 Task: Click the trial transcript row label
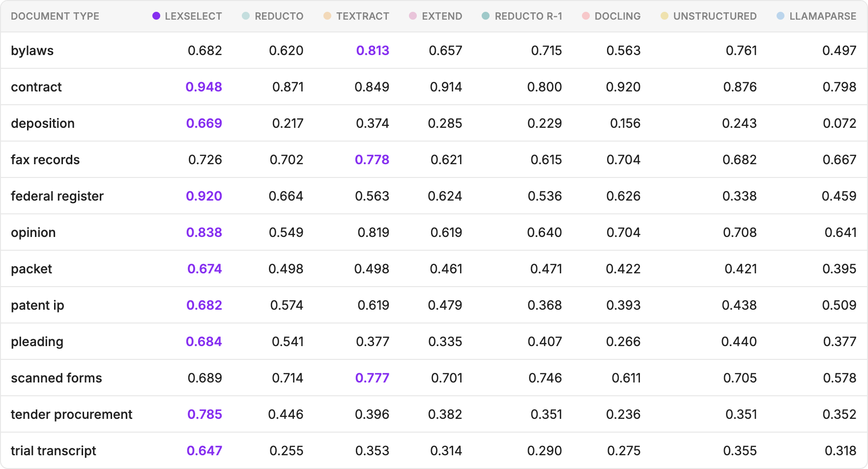(x=54, y=451)
